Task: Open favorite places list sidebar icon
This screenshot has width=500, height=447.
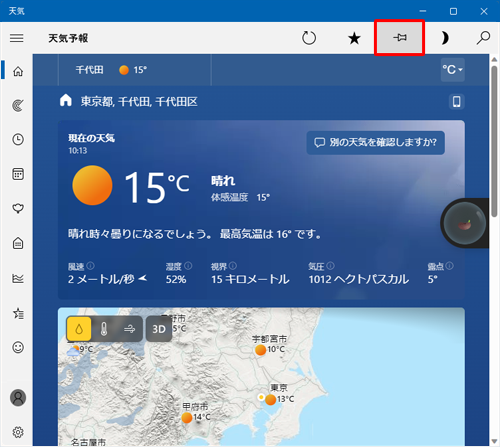Action: tap(18, 313)
